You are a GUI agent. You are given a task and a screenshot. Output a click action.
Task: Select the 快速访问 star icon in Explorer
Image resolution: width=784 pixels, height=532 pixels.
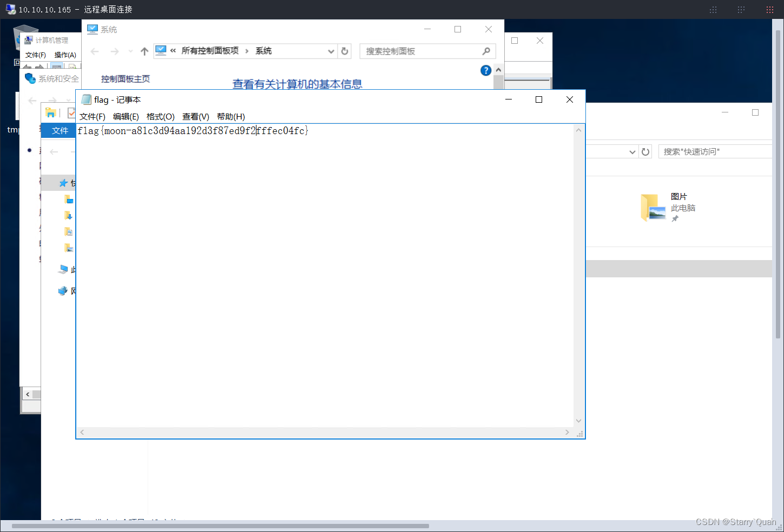[64, 183]
